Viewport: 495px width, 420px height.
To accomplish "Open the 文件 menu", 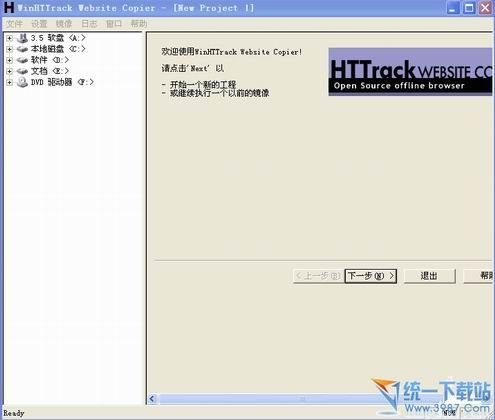I will 14,24.
